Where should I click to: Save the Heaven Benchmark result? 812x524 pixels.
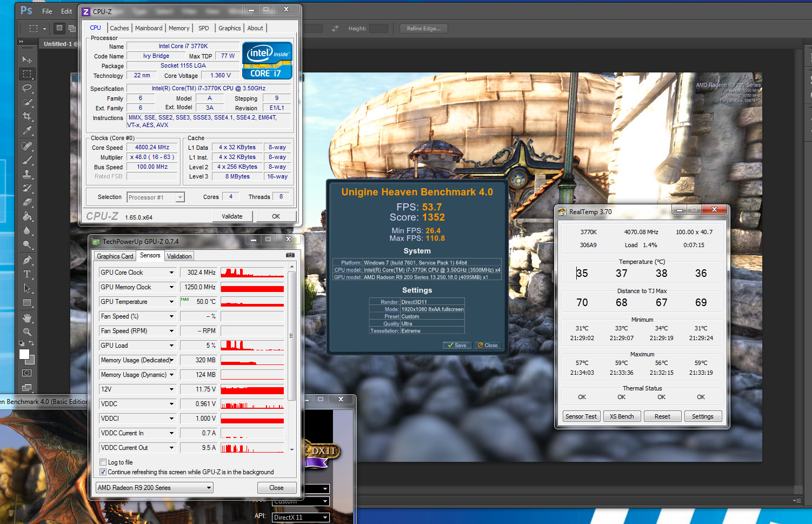[457, 346]
